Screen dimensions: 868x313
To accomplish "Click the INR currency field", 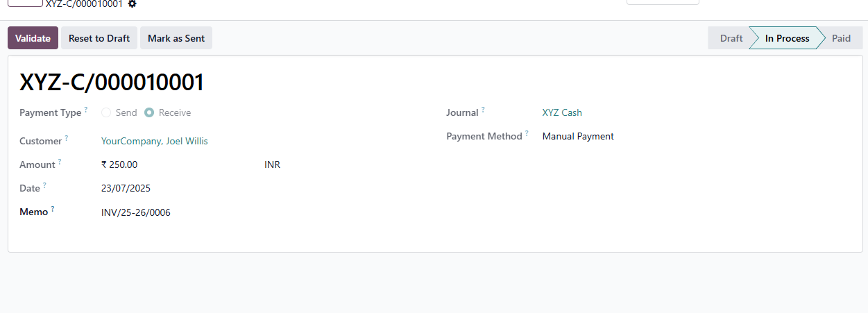I will pos(272,164).
